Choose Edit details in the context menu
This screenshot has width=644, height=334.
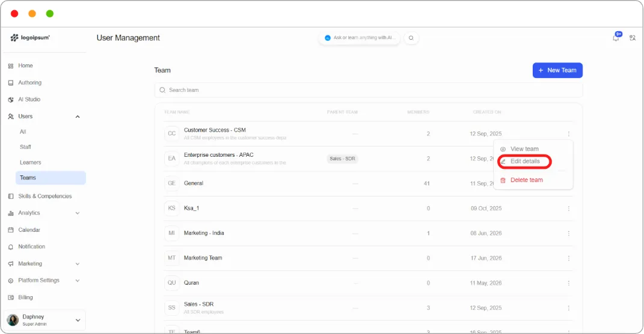[525, 161]
